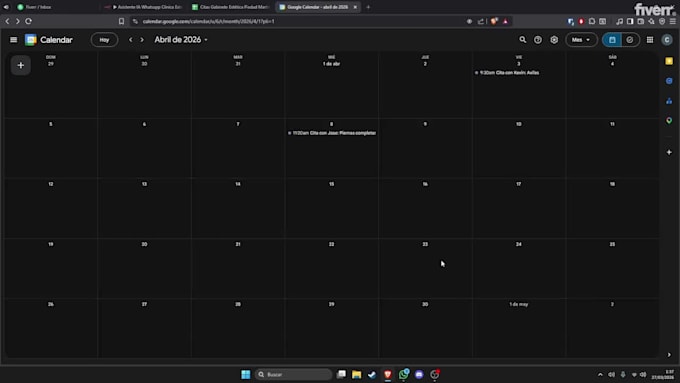The image size is (680, 383).
Task: Switch to the Fiverr Inbox tab
Action: pos(38,7)
